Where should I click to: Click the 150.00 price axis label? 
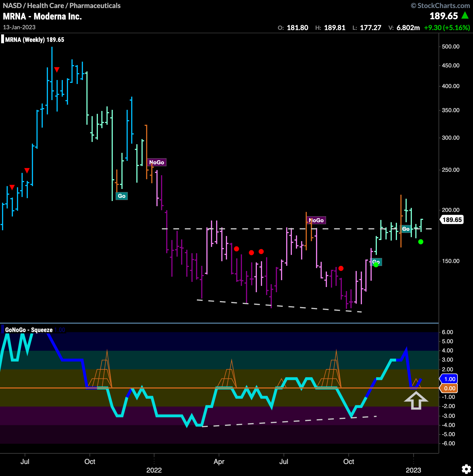451,261
